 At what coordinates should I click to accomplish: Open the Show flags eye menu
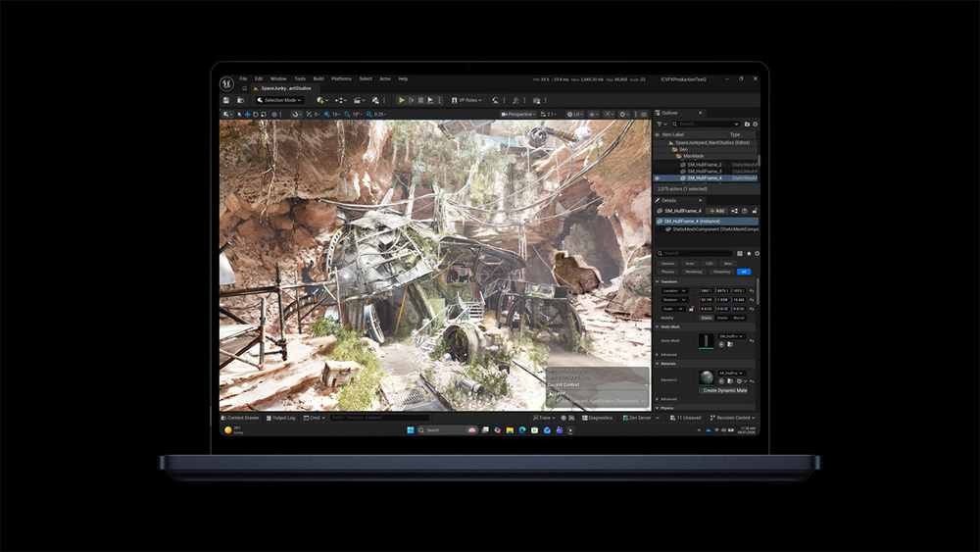(593, 115)
